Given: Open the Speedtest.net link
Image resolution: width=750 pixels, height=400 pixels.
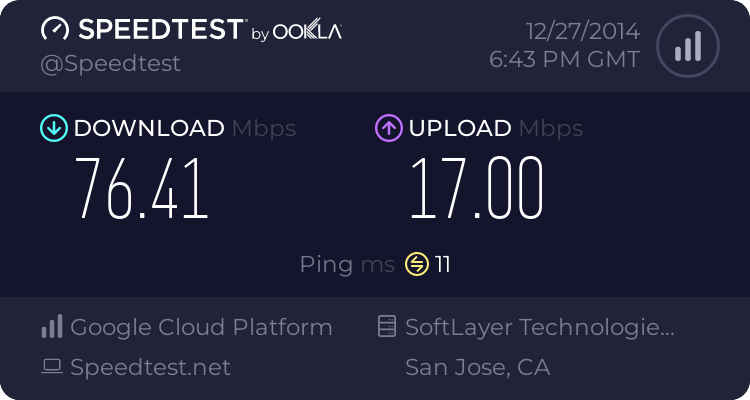Looking at the screenshot, I should [150, 367].
